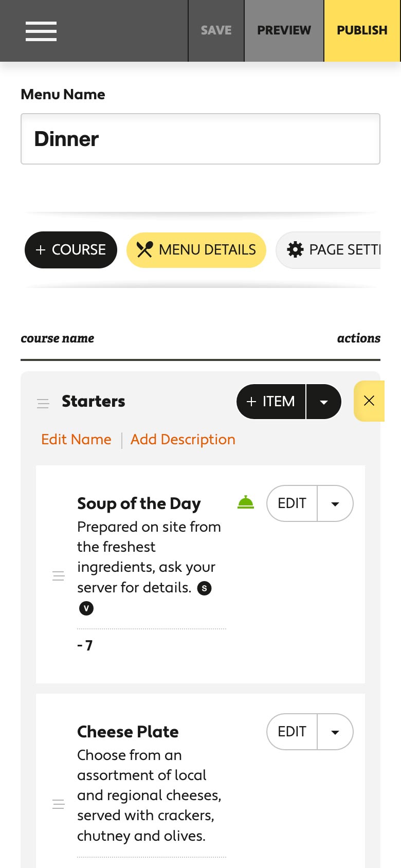Select SAVE in the top bar
This screenshot has height=868, width=401.
pos(216,30)
